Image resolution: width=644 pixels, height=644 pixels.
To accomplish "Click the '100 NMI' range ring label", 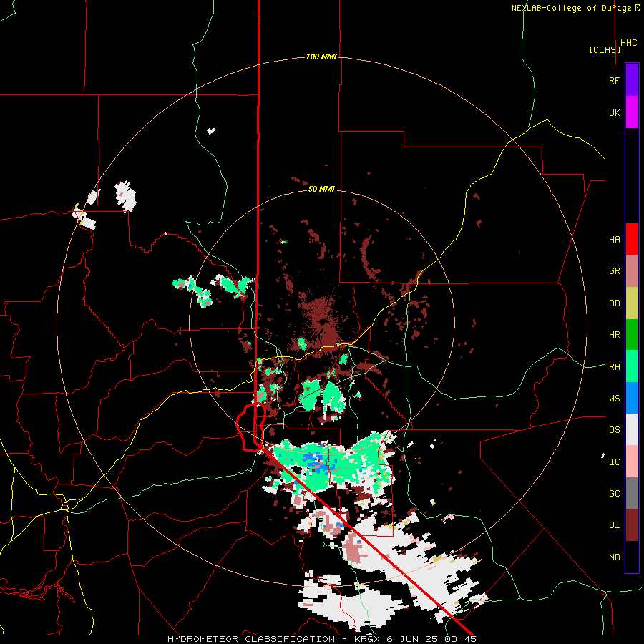I will point(321,57).
